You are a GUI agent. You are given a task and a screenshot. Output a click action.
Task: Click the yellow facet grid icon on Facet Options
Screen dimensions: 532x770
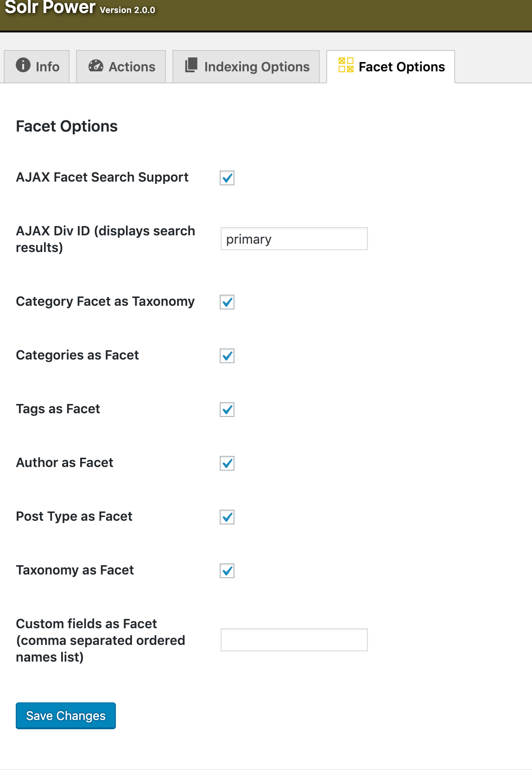pos(345,66)
